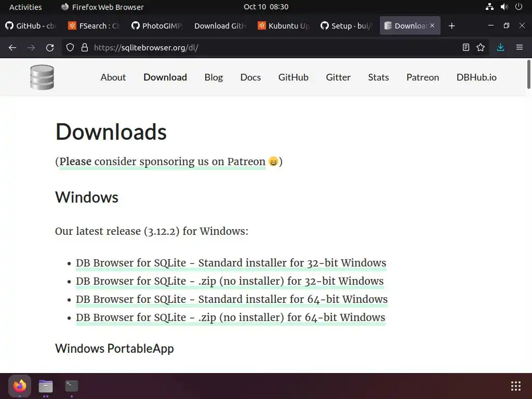Reload the current page
The image size is (532, 399).
pos(50,47)
